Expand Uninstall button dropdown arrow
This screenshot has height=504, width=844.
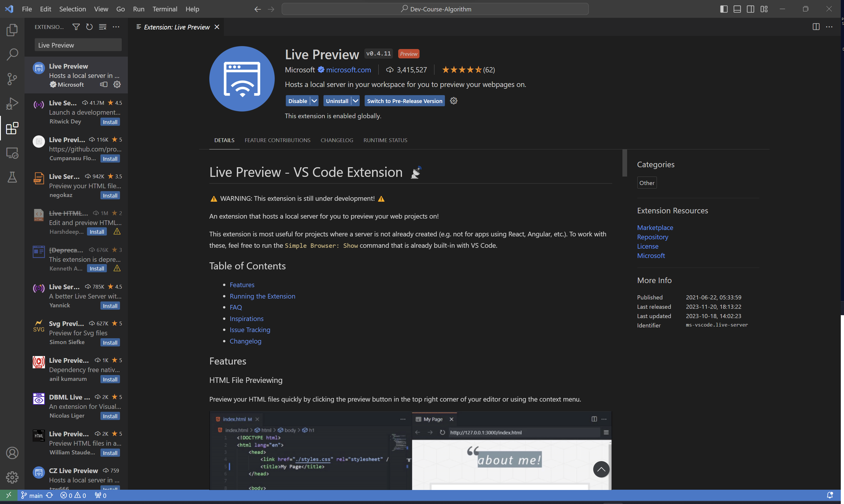[355, 101]
